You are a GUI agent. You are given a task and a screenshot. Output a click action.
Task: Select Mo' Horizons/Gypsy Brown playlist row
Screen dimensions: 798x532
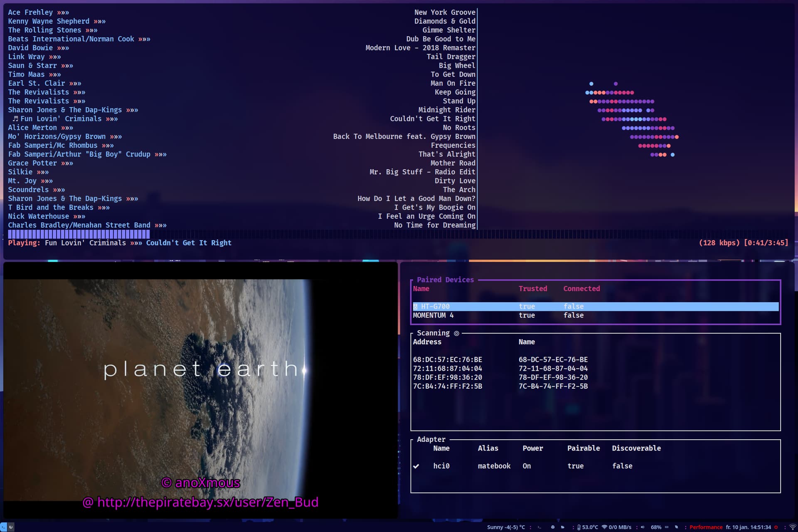[242, 137]
